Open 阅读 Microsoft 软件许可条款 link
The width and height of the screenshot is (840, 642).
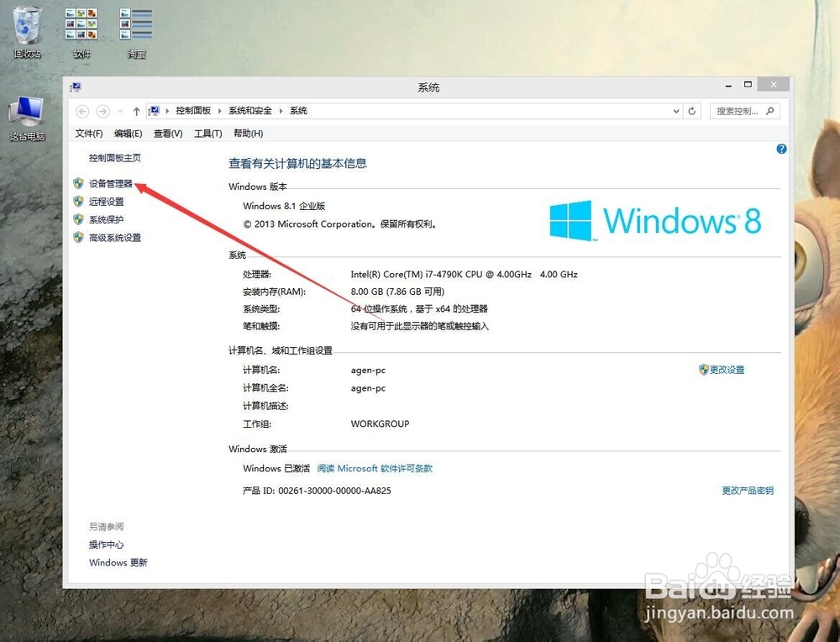375,468
